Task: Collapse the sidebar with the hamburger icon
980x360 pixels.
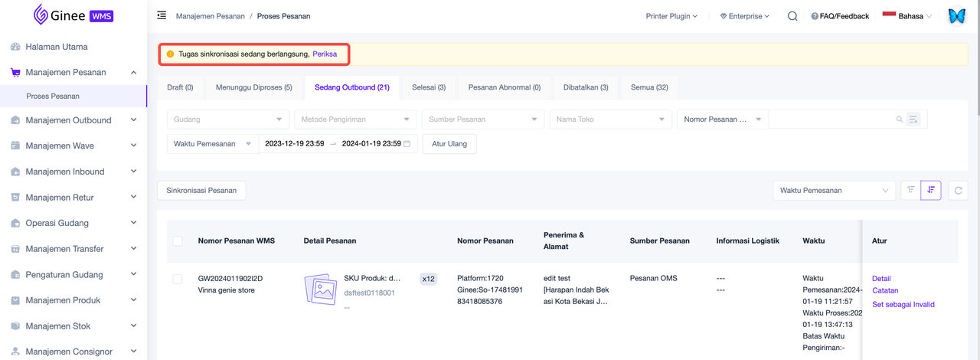Action: [162, 15]
